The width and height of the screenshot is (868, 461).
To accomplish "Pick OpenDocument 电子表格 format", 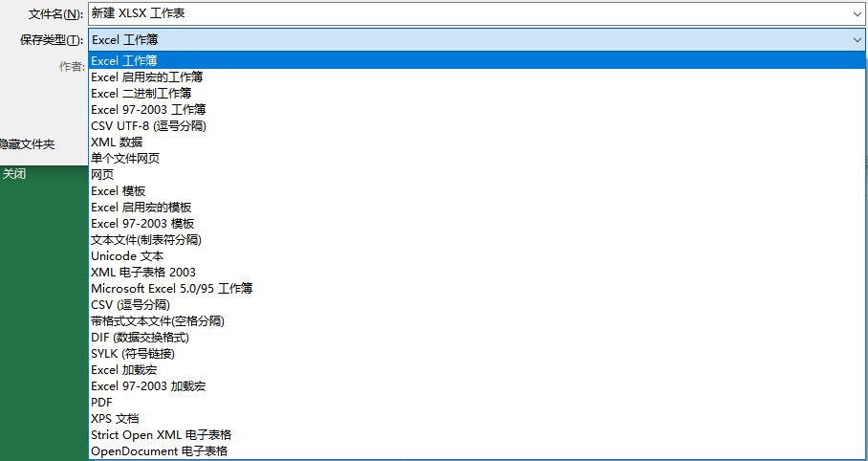I will point(477,450).
